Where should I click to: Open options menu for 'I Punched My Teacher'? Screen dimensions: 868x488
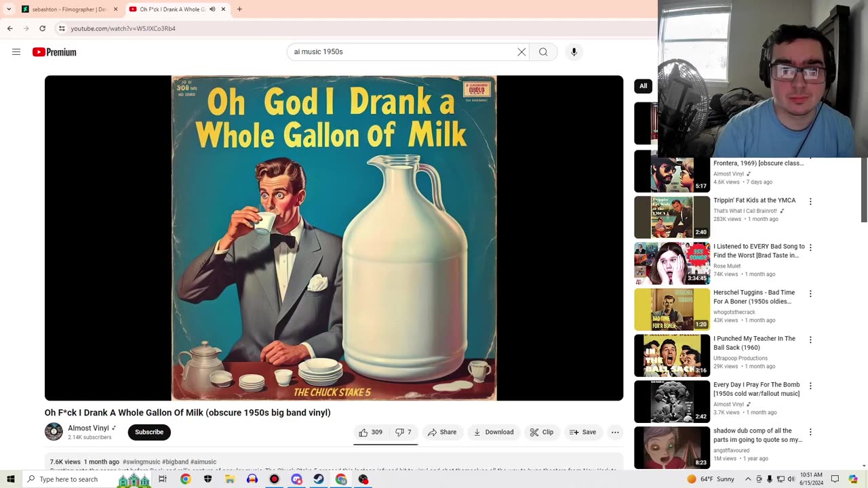(810, 340)
